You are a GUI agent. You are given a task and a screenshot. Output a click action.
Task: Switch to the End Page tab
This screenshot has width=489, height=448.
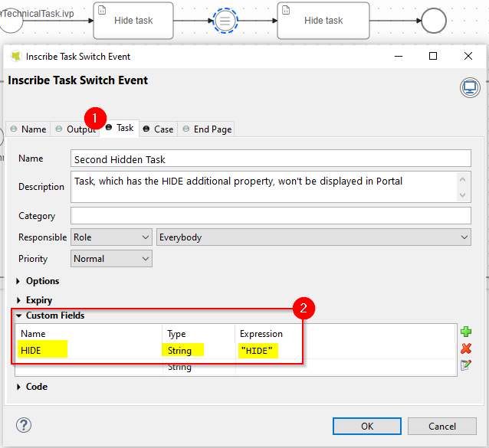point(206,129)
